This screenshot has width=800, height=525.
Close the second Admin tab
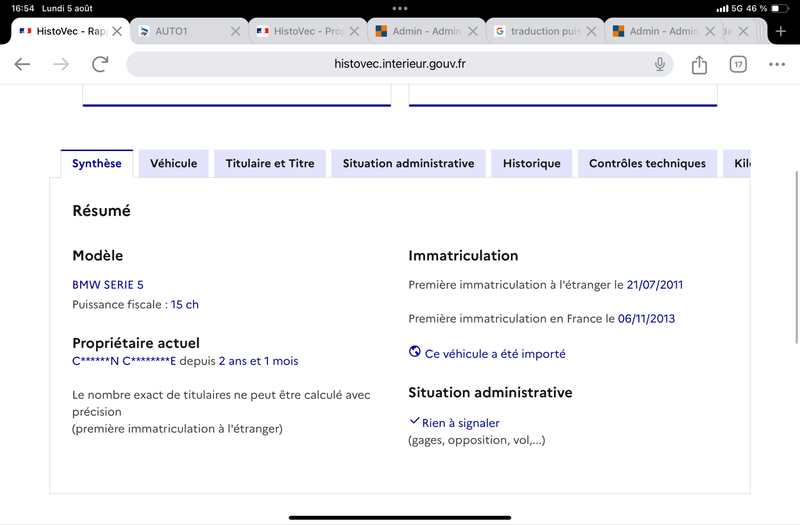[710, 31]
